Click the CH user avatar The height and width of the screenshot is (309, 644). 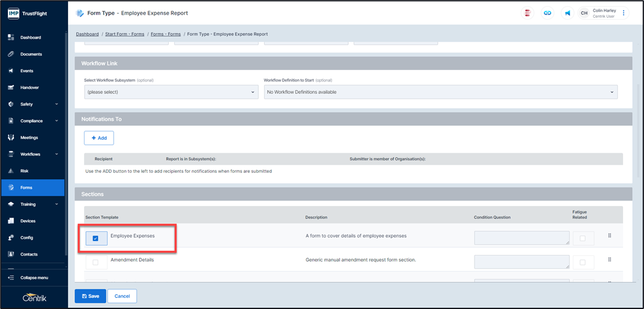click(x=584, y=13)
